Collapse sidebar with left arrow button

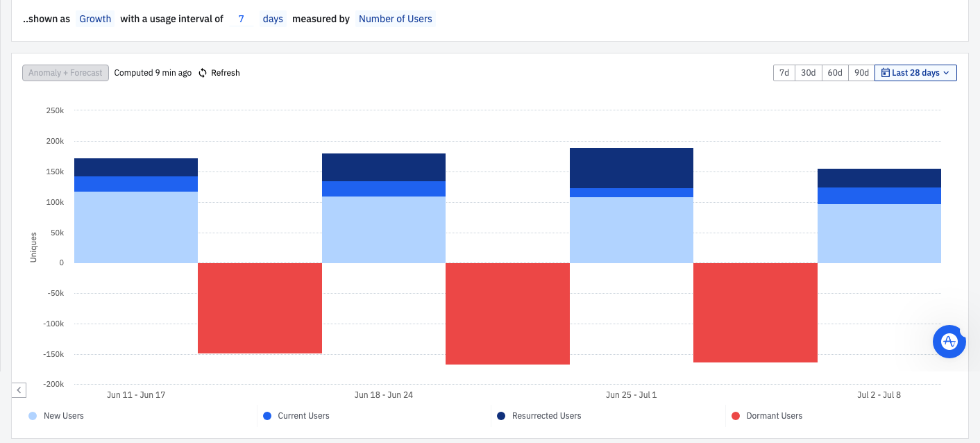pos(19,390)
